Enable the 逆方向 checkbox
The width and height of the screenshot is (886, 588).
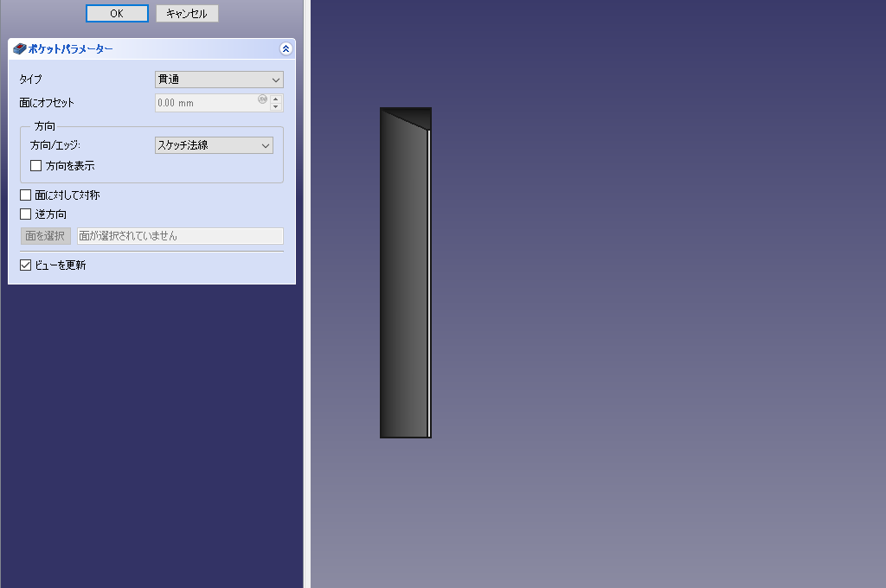(x=25, y=214)
